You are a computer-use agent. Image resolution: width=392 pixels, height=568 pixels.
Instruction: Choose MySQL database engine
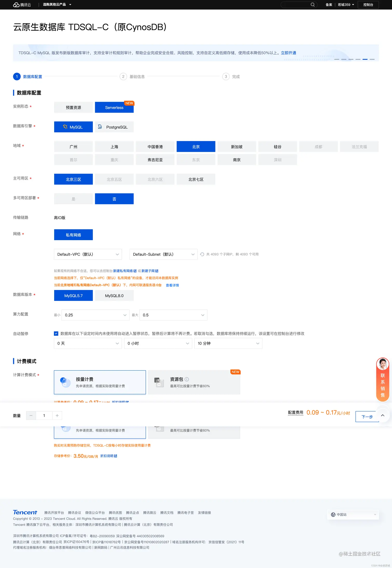pos(73,127)
